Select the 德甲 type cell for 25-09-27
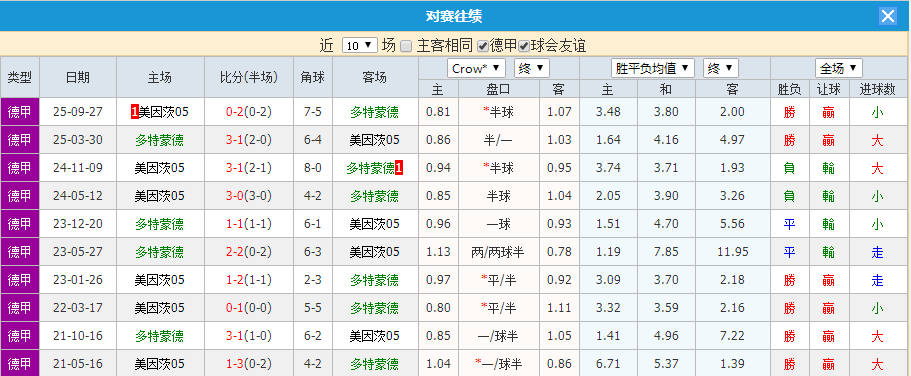 click(20, 112)
